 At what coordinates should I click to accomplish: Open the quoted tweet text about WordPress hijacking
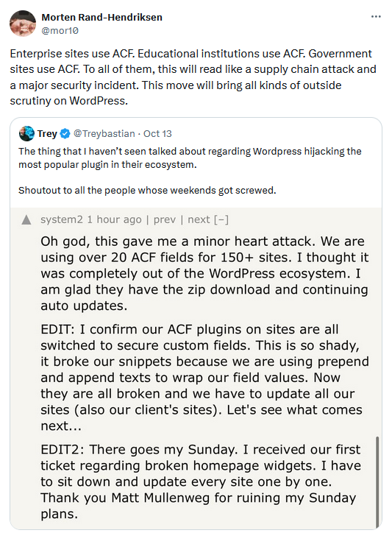pyautogui.click(x=190, y=158)
